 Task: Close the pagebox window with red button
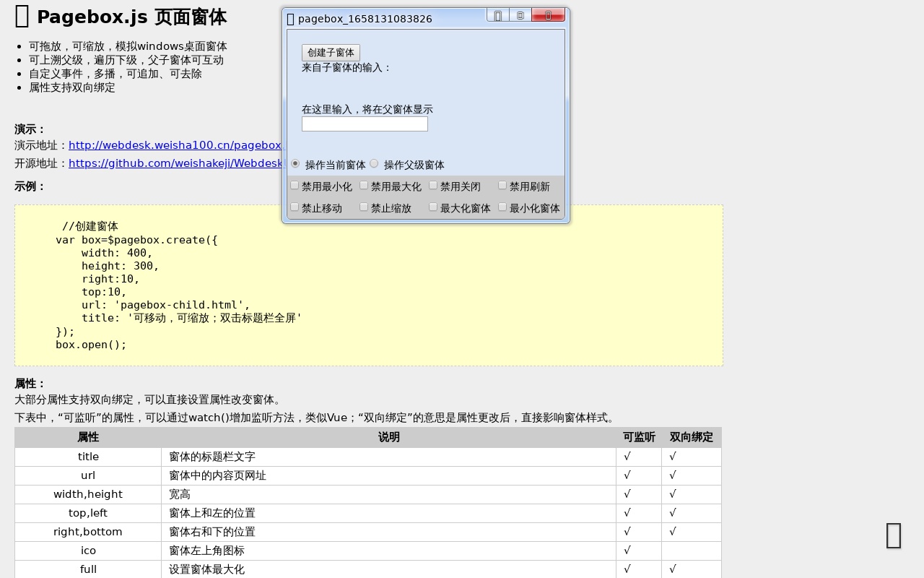[x=548, y=15]
